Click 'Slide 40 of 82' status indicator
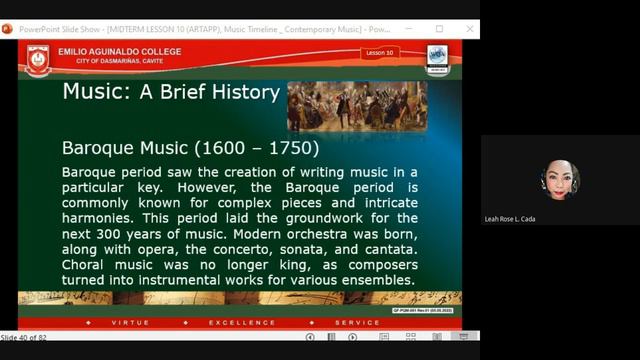640x360 pixels. 23,338
